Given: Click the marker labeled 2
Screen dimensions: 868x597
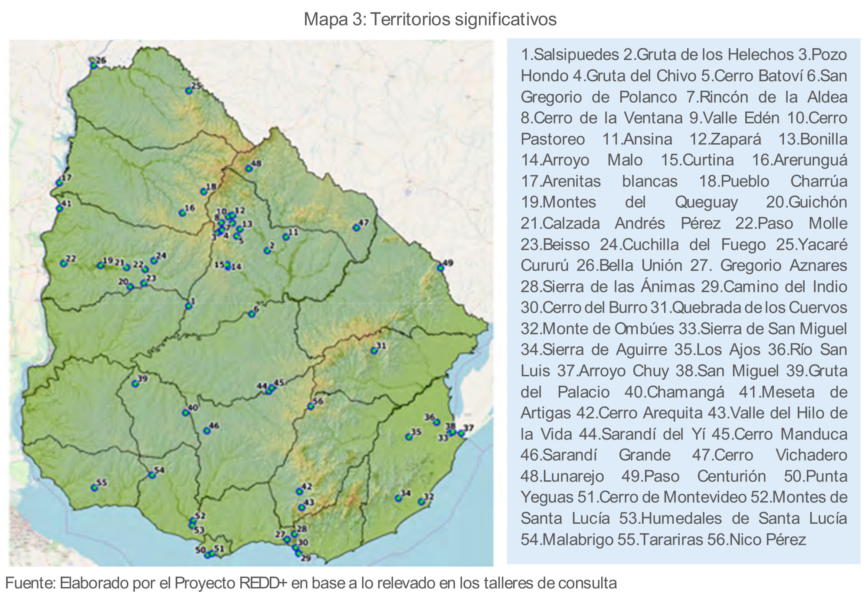Looking at the screenshot, I should pyautogui.click(x=267, y=251).
